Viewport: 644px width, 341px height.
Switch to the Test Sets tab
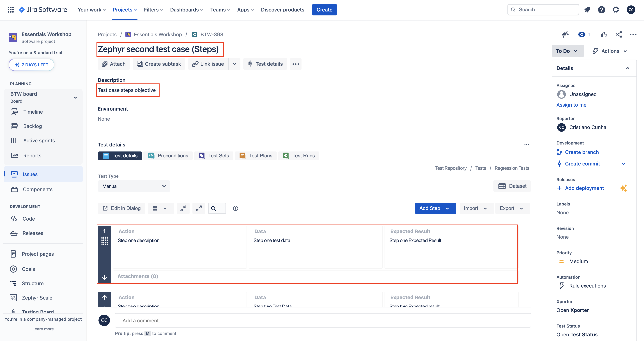pyautogui.click(x=214, y=156)
